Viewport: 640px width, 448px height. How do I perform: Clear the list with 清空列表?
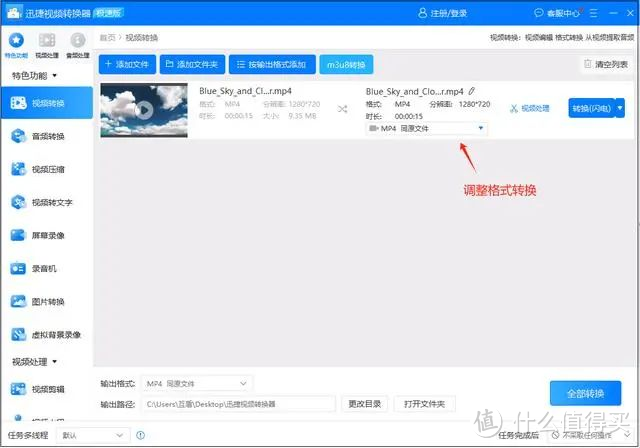[606, 64]
